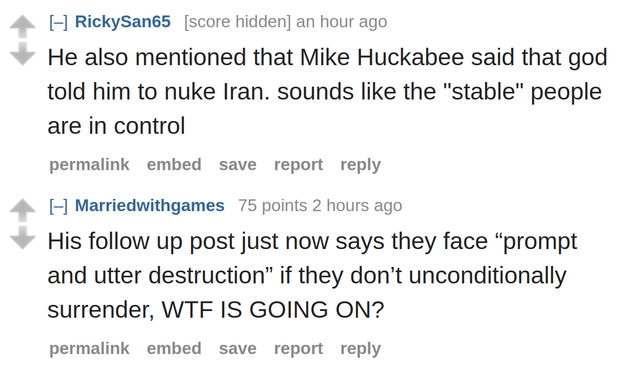
Task: Embed Marriedwithgames' comment
Action: coord(174,349)
